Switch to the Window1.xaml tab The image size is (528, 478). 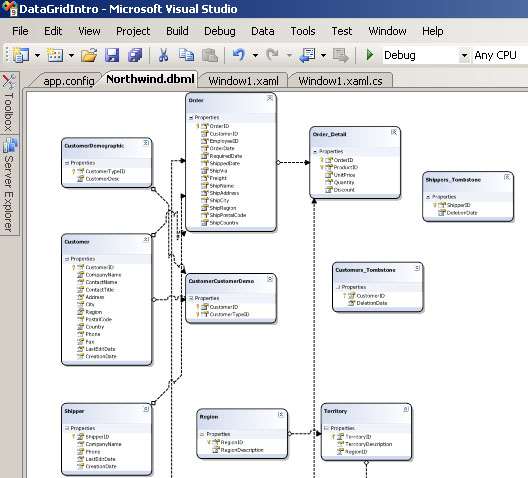243,81
